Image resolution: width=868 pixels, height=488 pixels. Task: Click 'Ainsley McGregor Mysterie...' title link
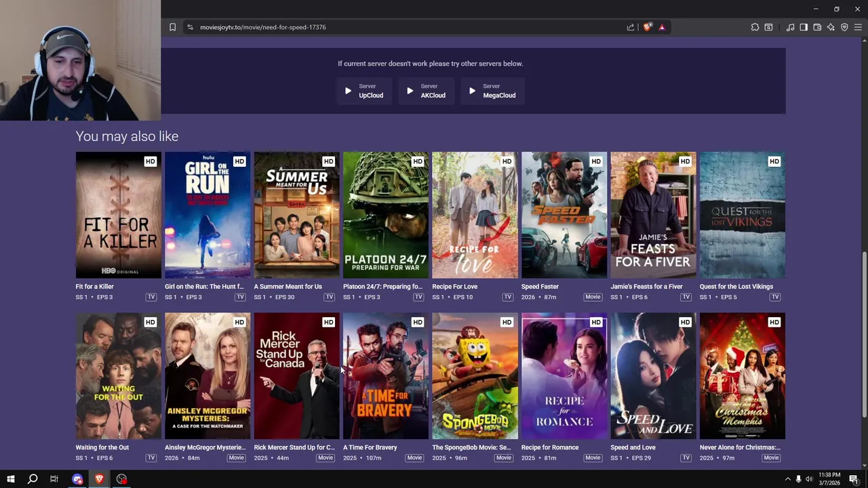[205, 447]
